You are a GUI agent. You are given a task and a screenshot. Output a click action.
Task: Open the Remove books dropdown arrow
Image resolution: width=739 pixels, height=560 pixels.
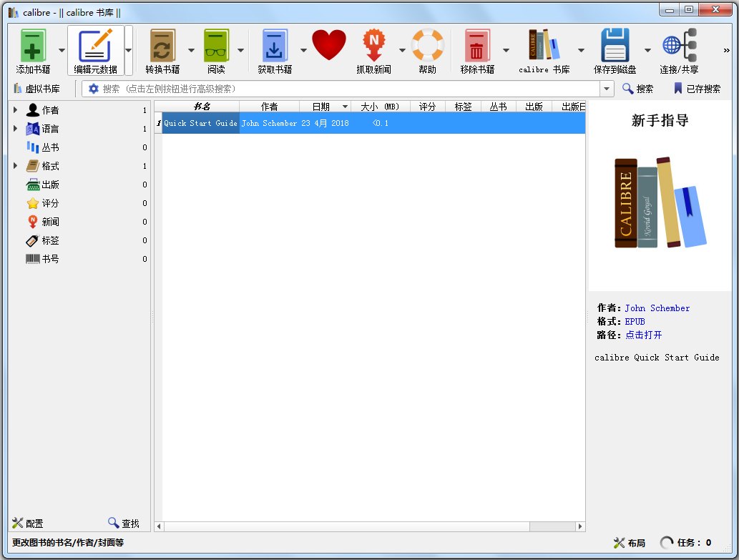coord(506,50)
